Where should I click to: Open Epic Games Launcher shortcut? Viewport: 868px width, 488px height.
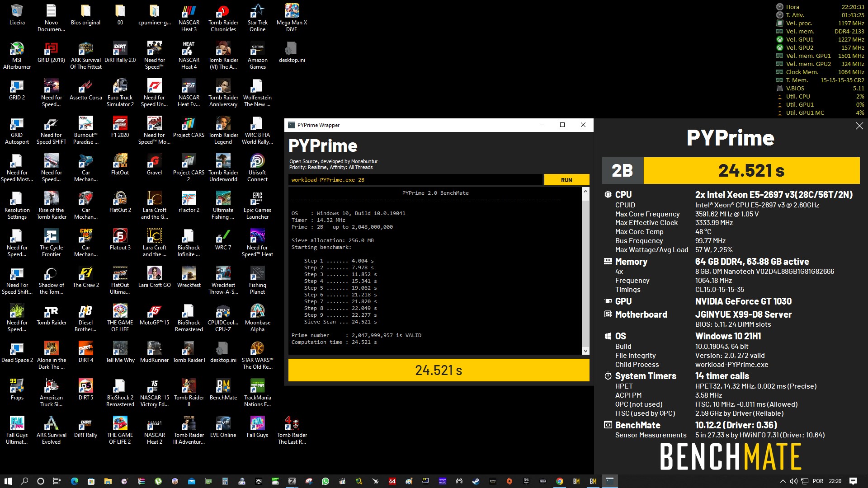tap(257, 206)
